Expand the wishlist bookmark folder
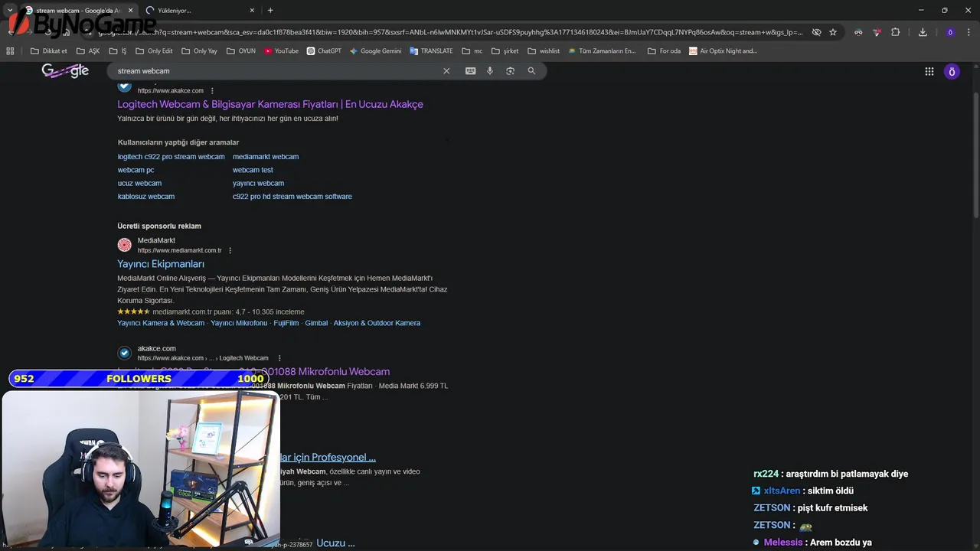Image resolution: width=980 pixels, height=551 pixels. pos(544,51)
